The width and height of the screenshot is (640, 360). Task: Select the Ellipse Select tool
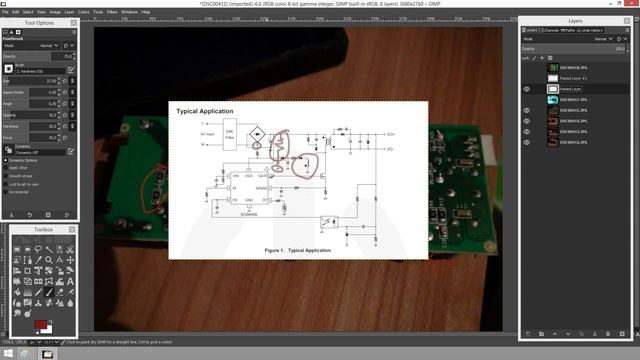pos(27,249)
